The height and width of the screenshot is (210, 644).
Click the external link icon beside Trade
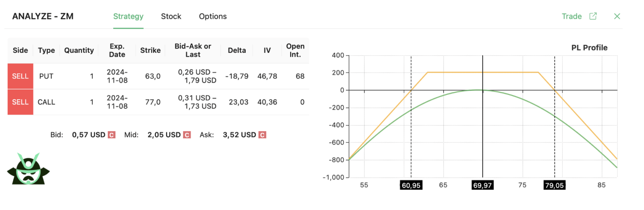coord(593,16)
